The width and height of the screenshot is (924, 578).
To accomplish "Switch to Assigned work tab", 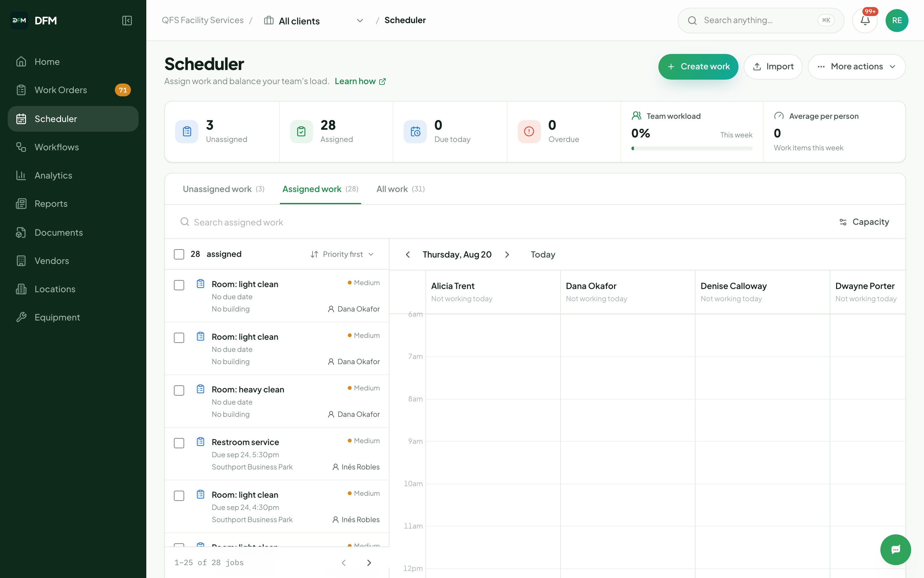I will pos(320,189).
